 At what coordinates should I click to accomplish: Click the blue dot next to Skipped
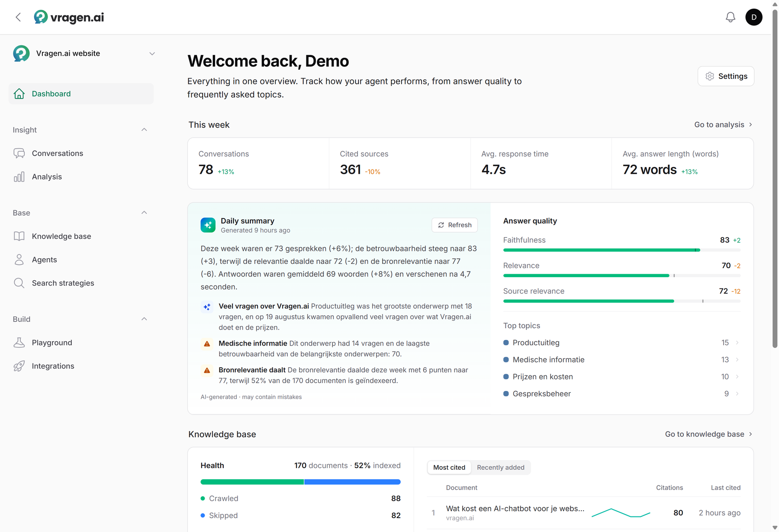click(203, 516)
